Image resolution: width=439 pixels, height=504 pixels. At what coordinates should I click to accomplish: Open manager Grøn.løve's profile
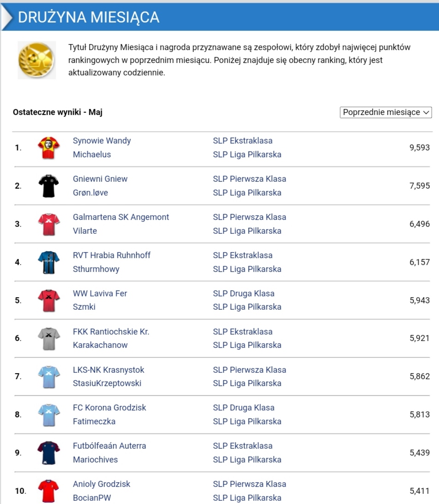coord(90,193)
